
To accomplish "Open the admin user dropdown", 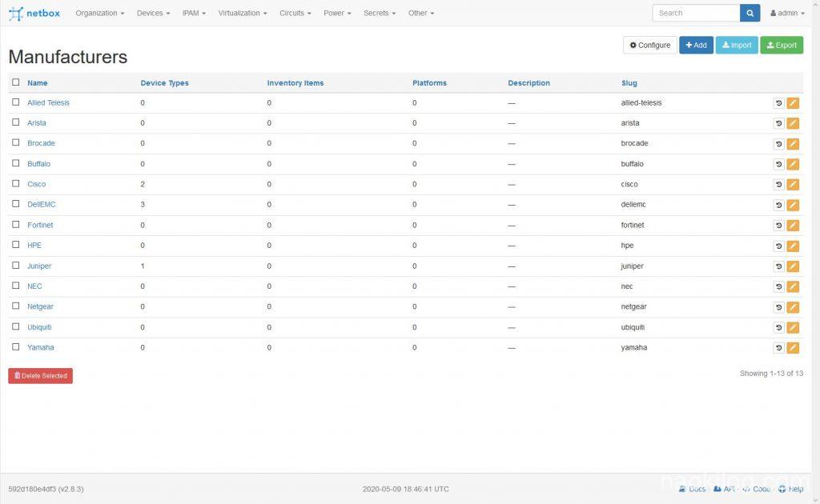I will (787, 13).
